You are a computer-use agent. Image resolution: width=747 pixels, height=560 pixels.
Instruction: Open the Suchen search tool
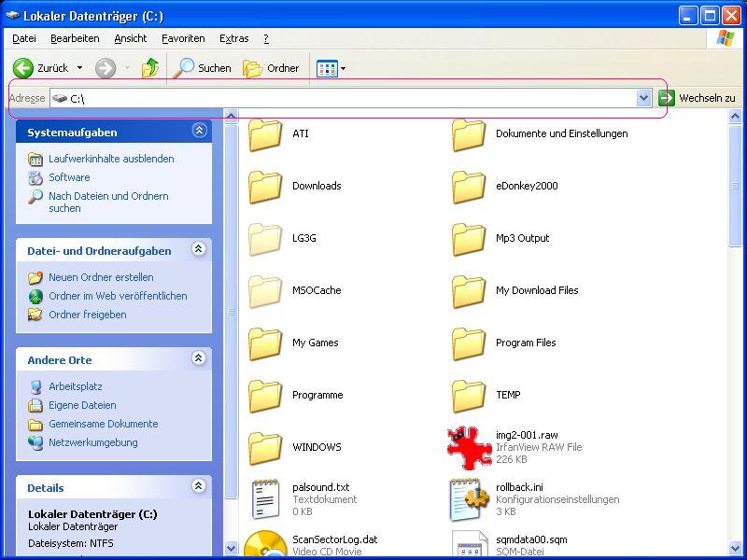pos(203,68)
